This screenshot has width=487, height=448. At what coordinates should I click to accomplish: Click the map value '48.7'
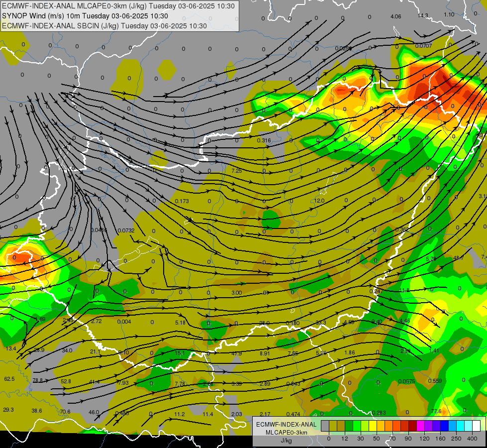[x=459, y=258]
